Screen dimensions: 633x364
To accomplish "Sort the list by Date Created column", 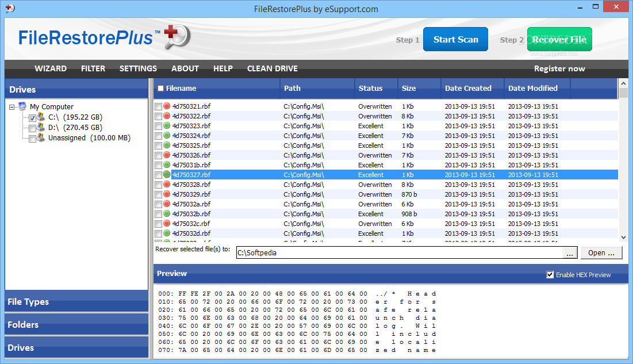I will pos(473,88).
